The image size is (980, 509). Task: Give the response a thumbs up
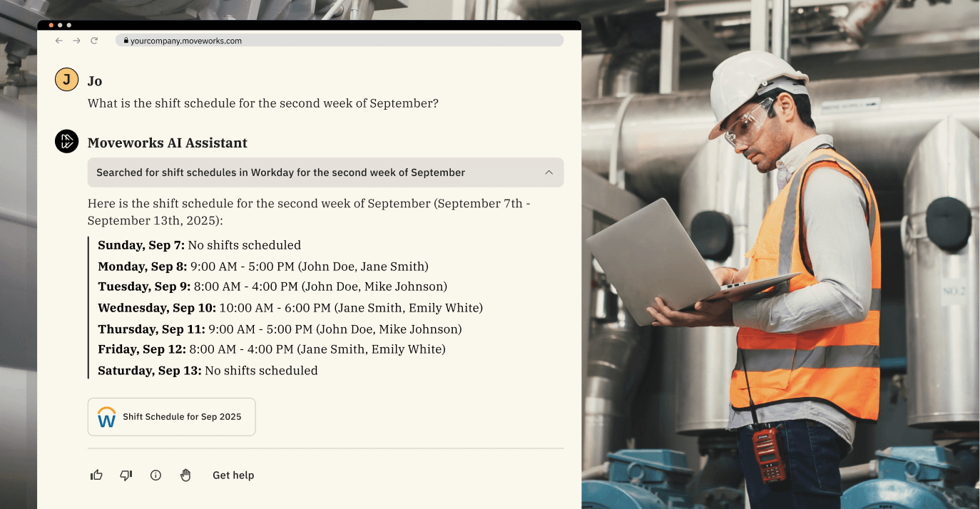point(96,475)
